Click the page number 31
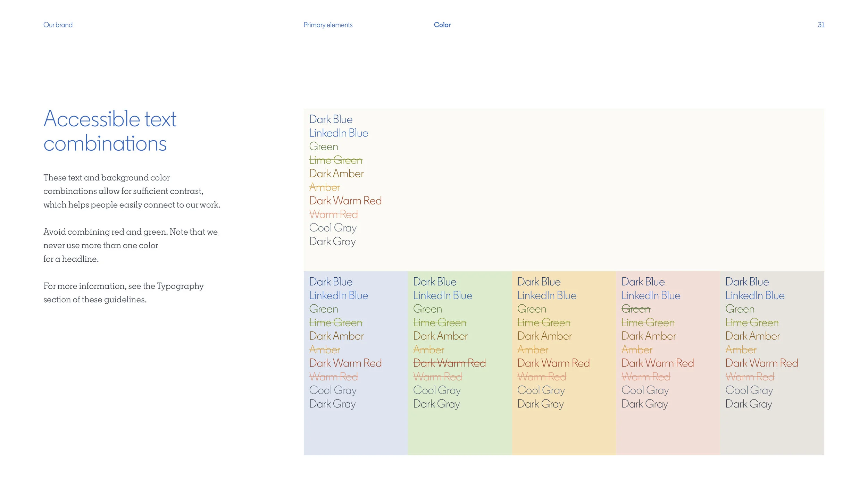This screenshot has height=488, width=868. point(820,24)
